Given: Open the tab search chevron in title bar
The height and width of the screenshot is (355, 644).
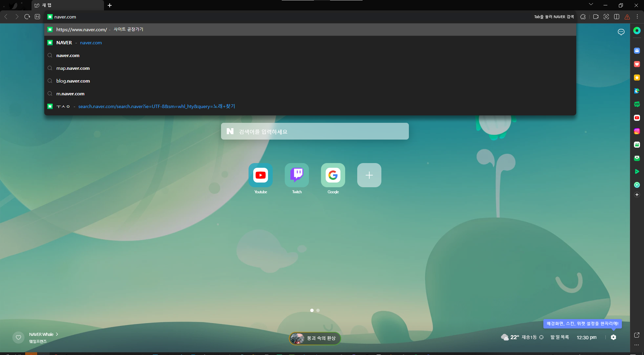Looking at the screenshot, I should click(591, 4).
